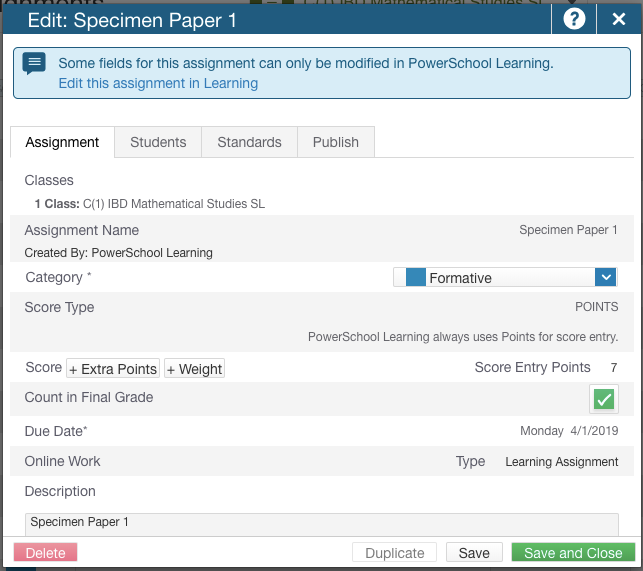Click the Description text field
This screenshot has height=571, width=643.
tap(322, 524)
